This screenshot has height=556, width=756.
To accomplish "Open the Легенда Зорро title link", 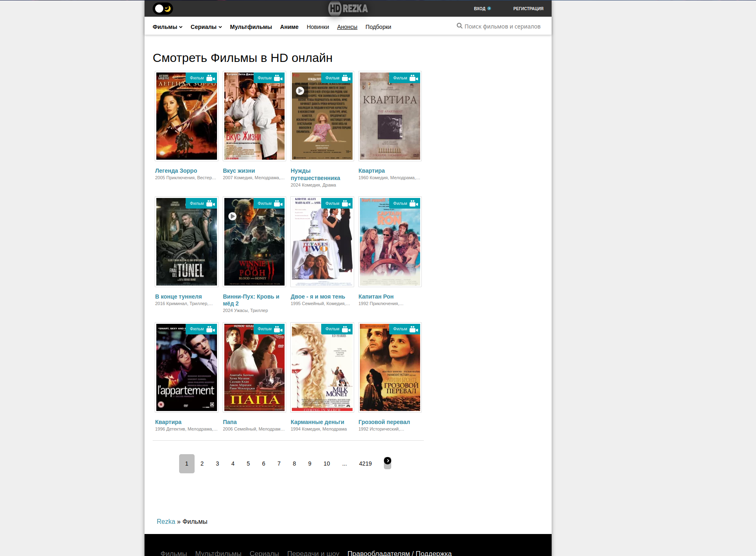I will point(176,171).
